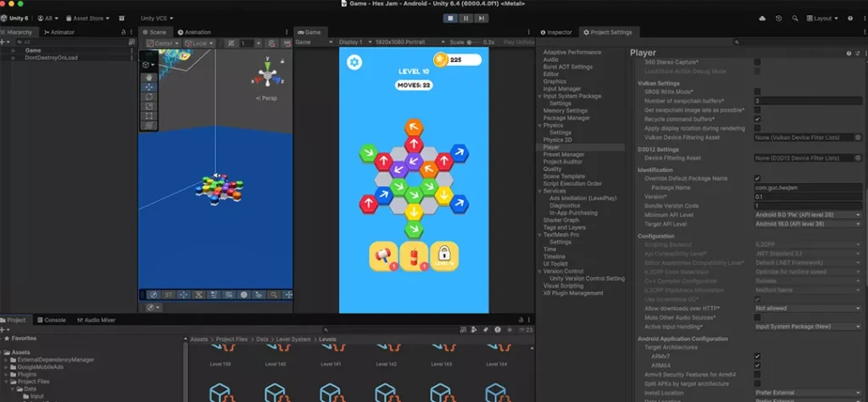
Task: Step one frame forward
Action: 481,19
